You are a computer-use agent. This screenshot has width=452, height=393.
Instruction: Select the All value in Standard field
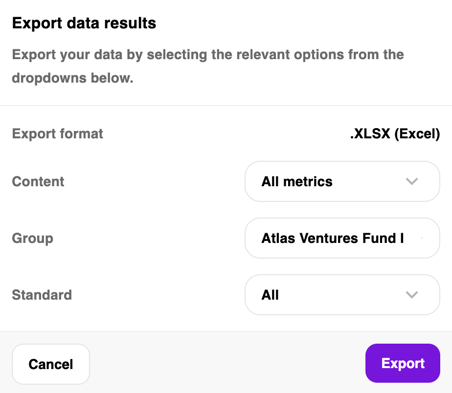(270, 295)
